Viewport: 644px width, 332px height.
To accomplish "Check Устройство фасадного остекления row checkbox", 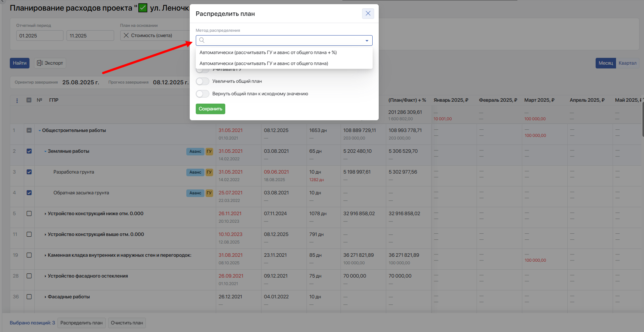I will pos(29,276).
